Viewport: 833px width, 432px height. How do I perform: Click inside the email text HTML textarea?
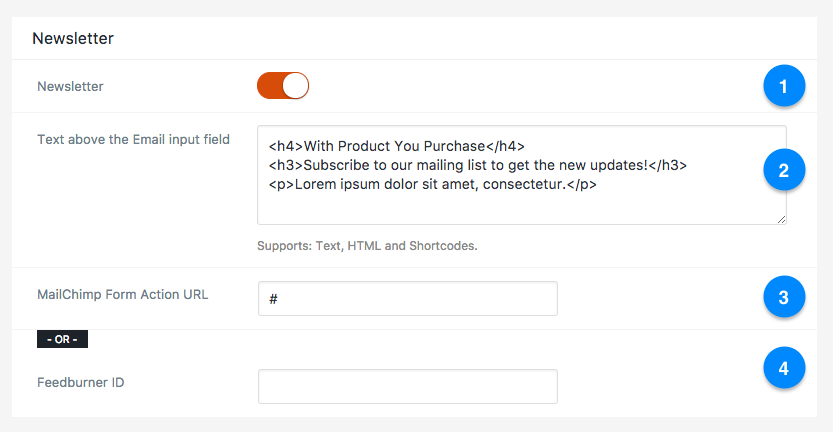522,175
